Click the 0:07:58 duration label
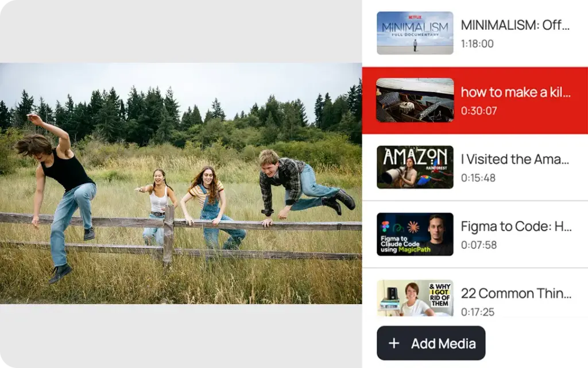The height and width of the screenshot is (368, 588). [478, 245]
